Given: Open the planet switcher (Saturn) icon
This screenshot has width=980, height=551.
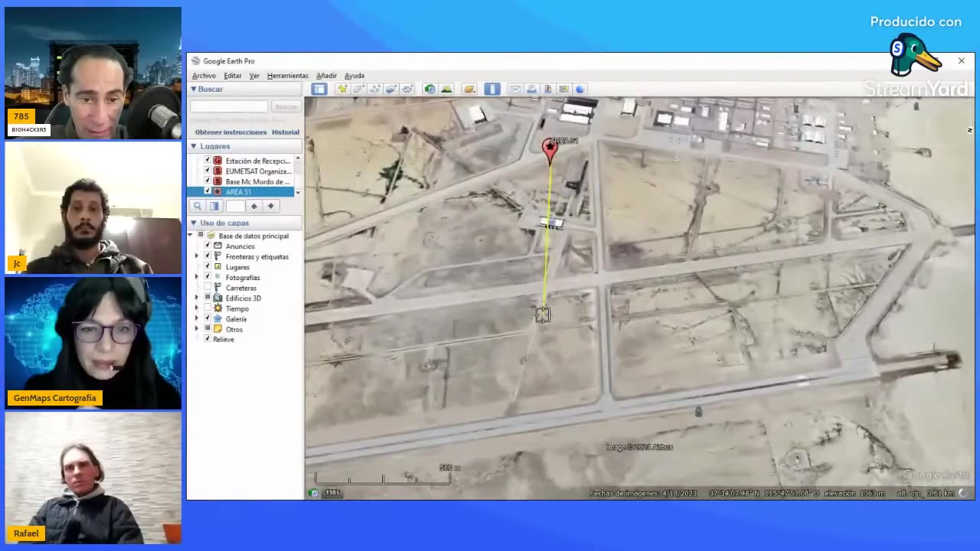Looking at the screenshot, I should click(x=469, y=89).
